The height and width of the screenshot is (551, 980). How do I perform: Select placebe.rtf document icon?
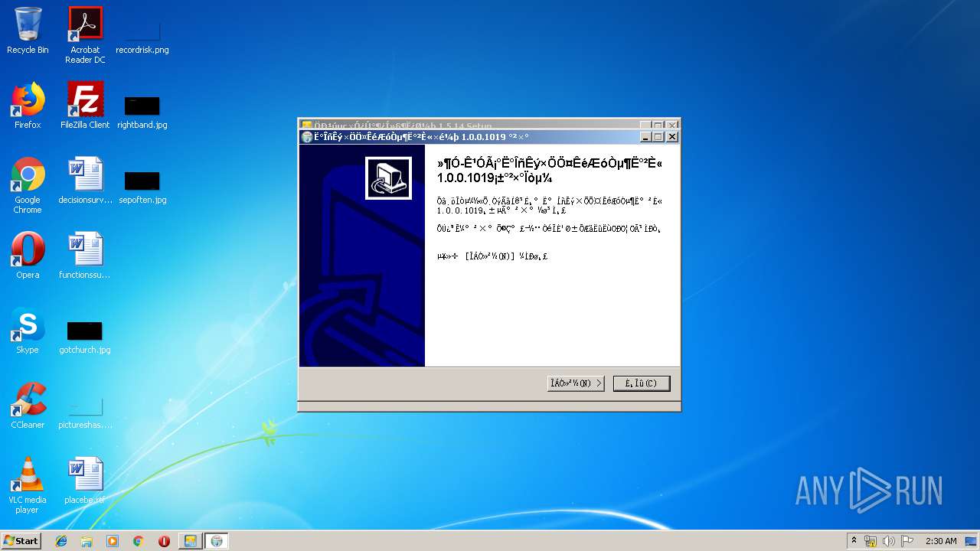coord(85,481)
